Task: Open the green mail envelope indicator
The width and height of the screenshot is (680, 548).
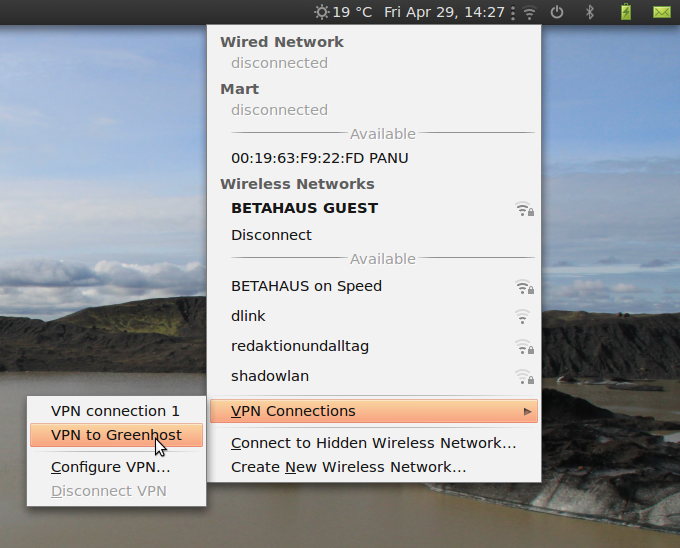Action: [661, 12]
